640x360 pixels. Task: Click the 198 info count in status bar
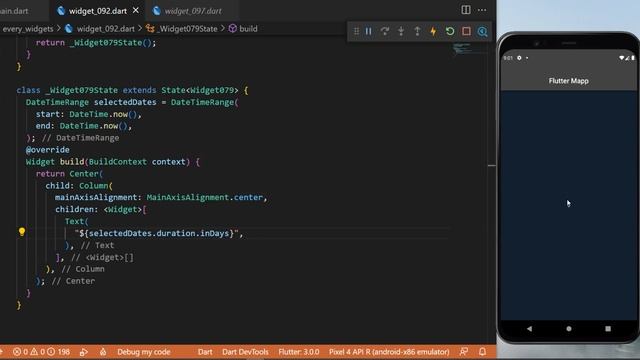pyautogui.click(x=58, y=351)
